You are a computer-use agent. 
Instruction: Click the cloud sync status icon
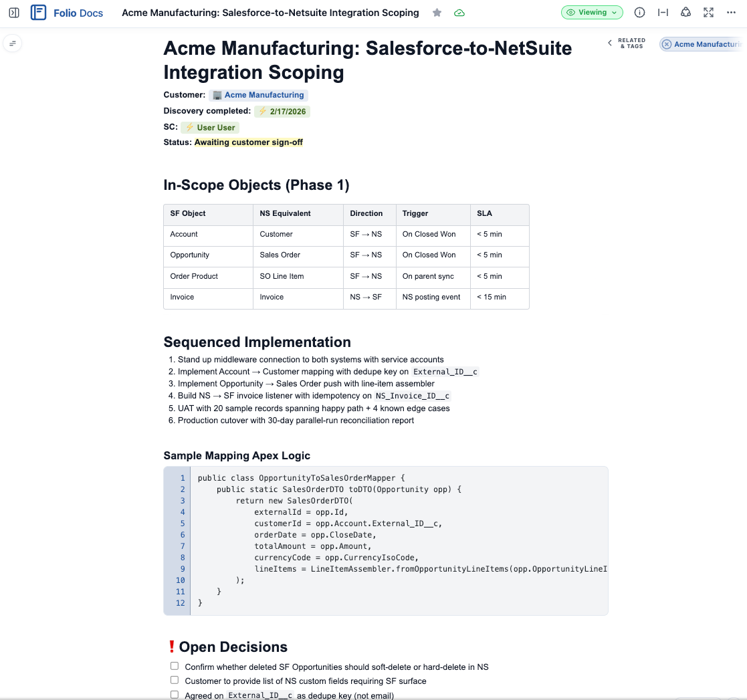pyautogui.click(x=459, y=12)
